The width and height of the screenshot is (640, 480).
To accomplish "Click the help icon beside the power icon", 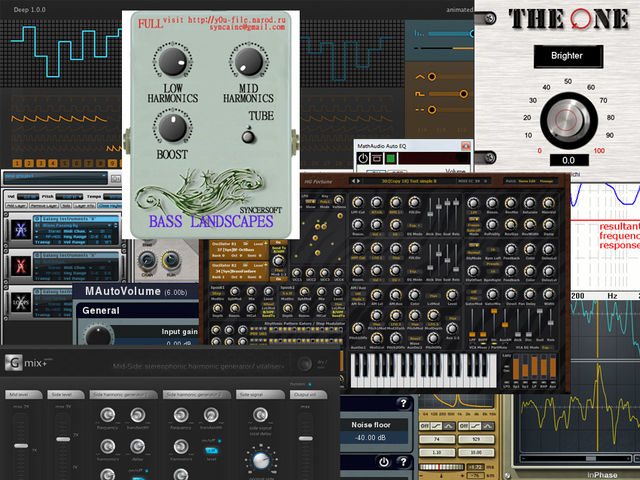I will (x=403, y=462).
